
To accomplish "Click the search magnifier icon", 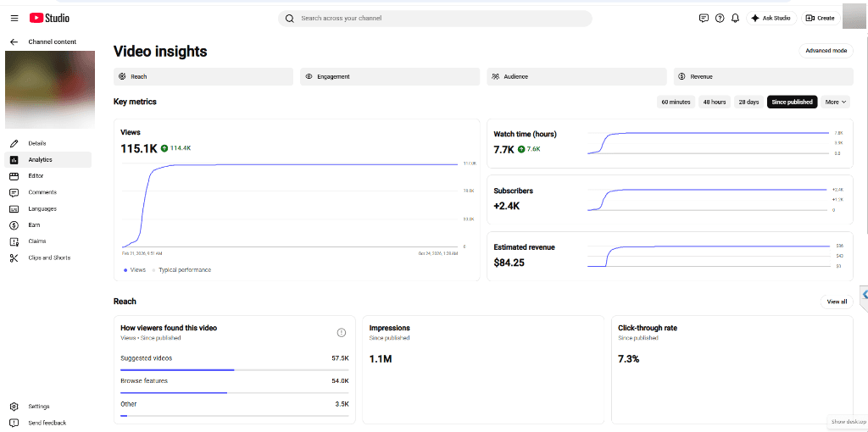I will [289, 19].
